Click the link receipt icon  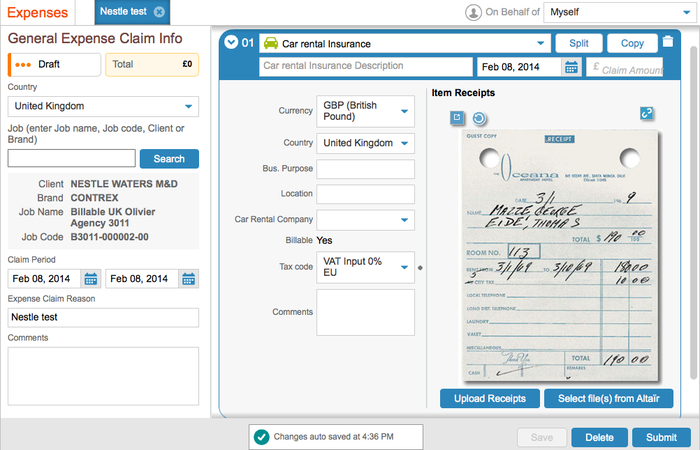tap(646, 113)
